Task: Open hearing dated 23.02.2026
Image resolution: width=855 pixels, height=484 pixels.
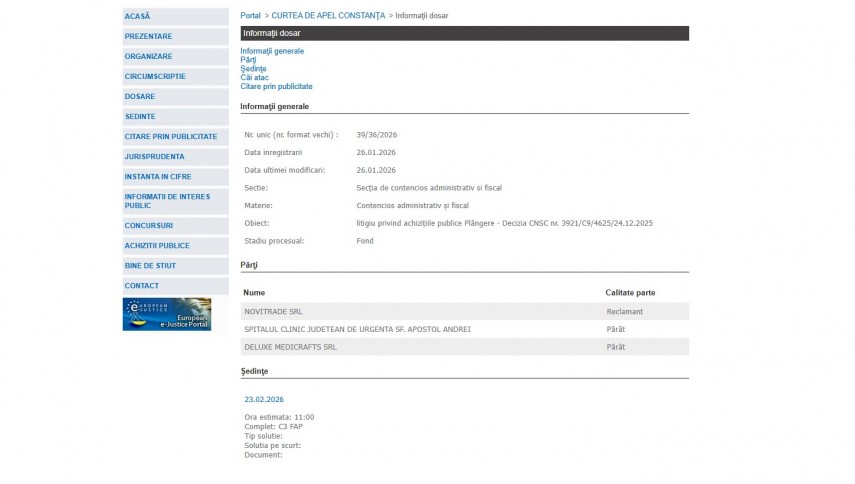Action: point(263,399)
